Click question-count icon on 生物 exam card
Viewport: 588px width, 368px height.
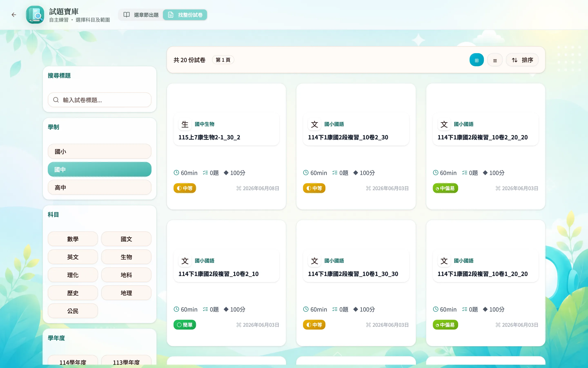[x=205, y=173]
